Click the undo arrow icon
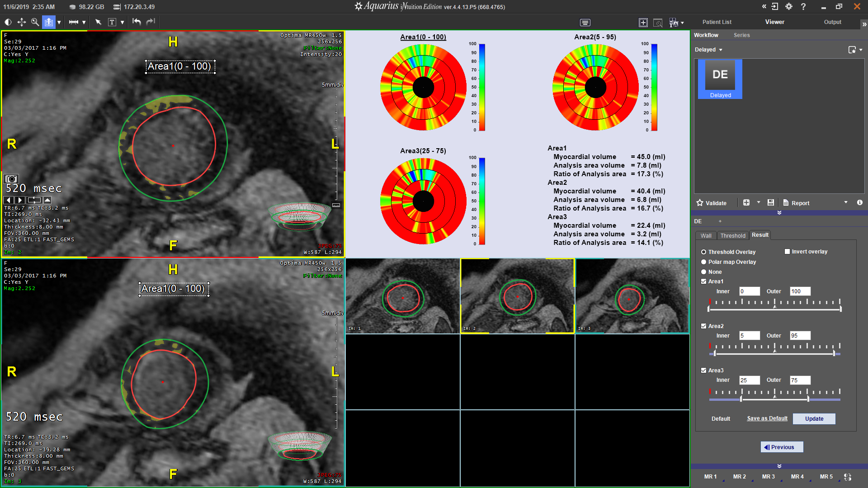The image size is (868, 488). [137, 21]
